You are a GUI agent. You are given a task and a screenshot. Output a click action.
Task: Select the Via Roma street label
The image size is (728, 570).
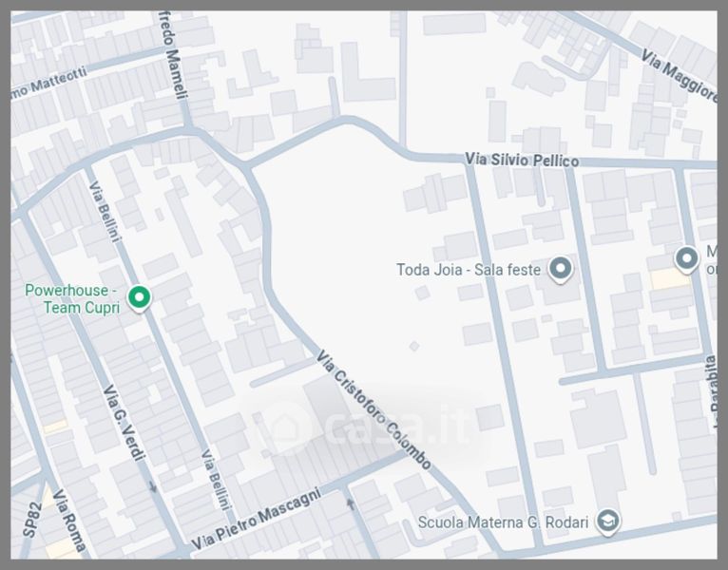point(69,521)
